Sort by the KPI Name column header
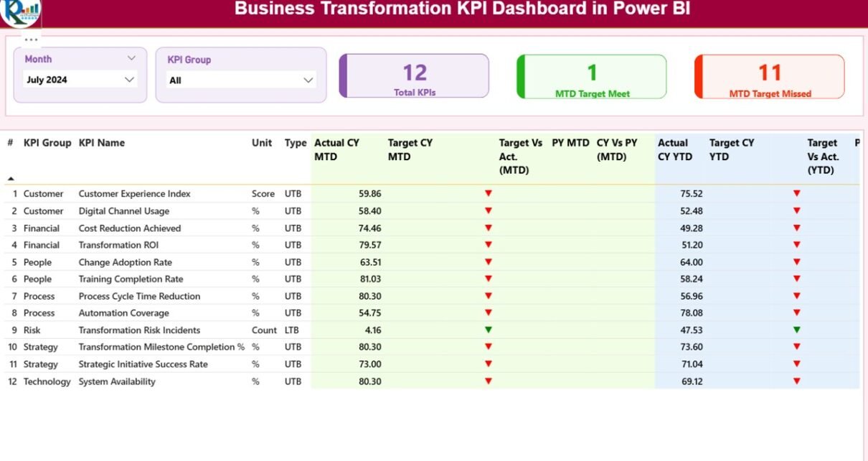 point(102,143)
